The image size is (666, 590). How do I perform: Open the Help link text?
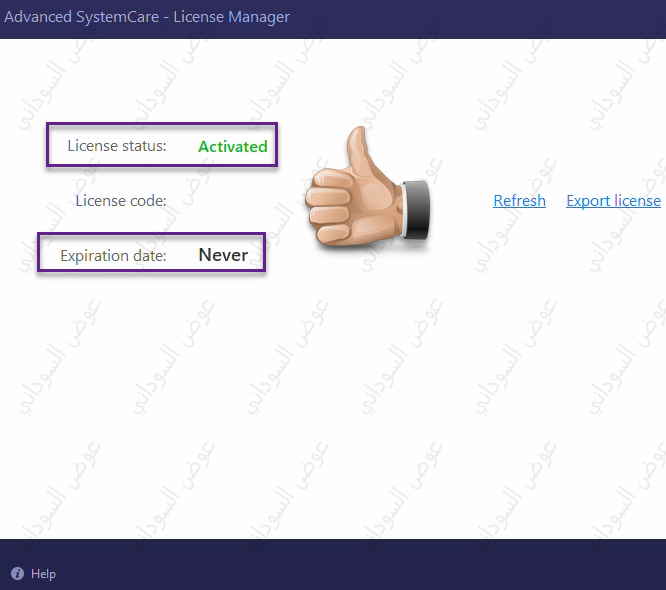pyautogui.click(x=43, y=574)
